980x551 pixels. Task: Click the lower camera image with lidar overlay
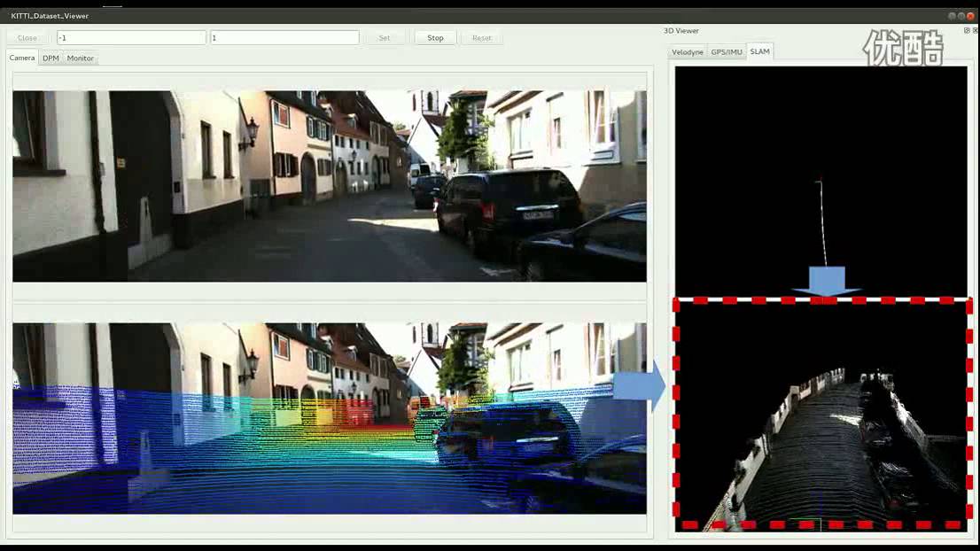coord(330,418)
